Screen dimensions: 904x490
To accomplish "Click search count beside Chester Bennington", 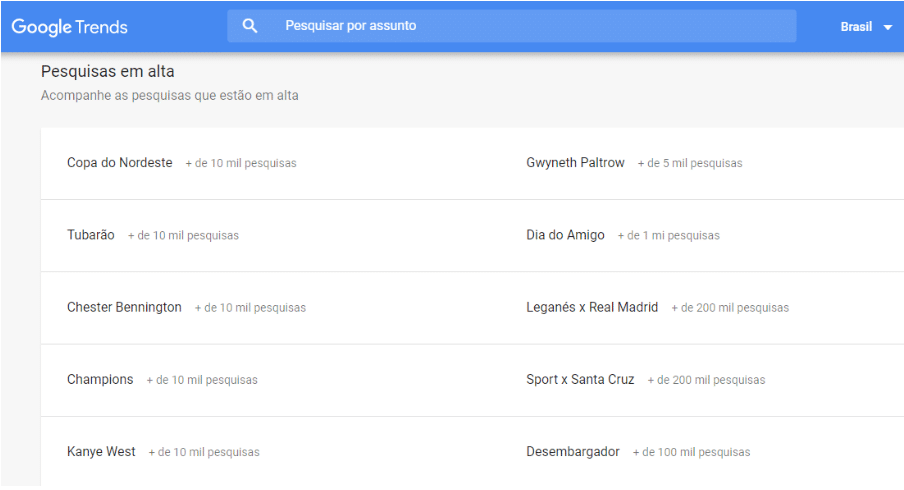I will pyautogui.click(x=250, y=308).
